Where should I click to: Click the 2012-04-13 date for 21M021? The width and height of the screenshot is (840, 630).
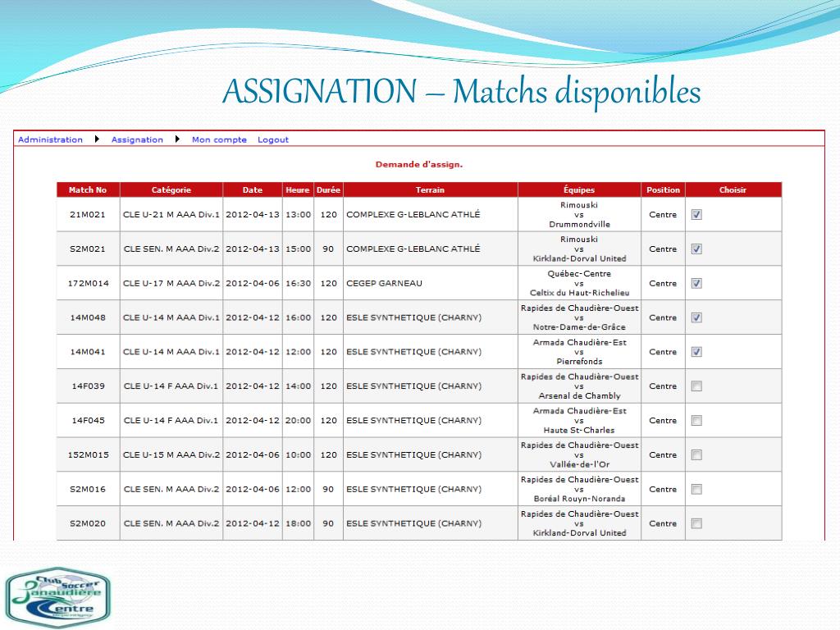253,215
